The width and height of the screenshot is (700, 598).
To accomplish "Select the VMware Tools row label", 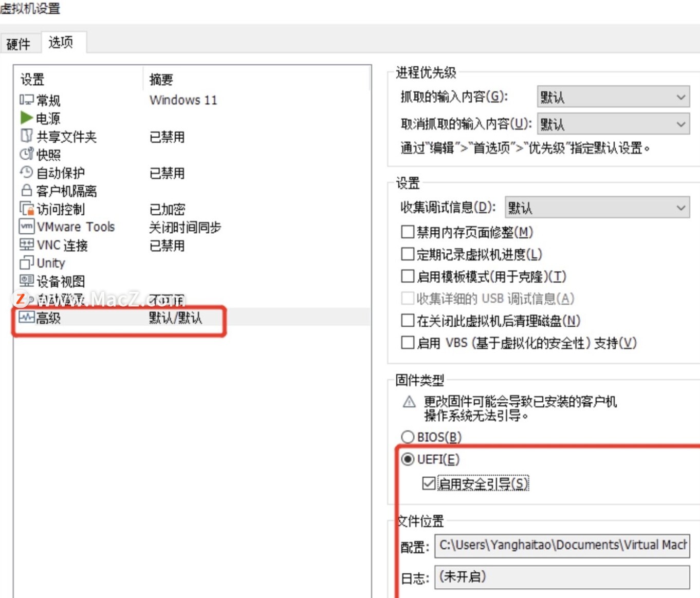I will click(x=76, y=227).
